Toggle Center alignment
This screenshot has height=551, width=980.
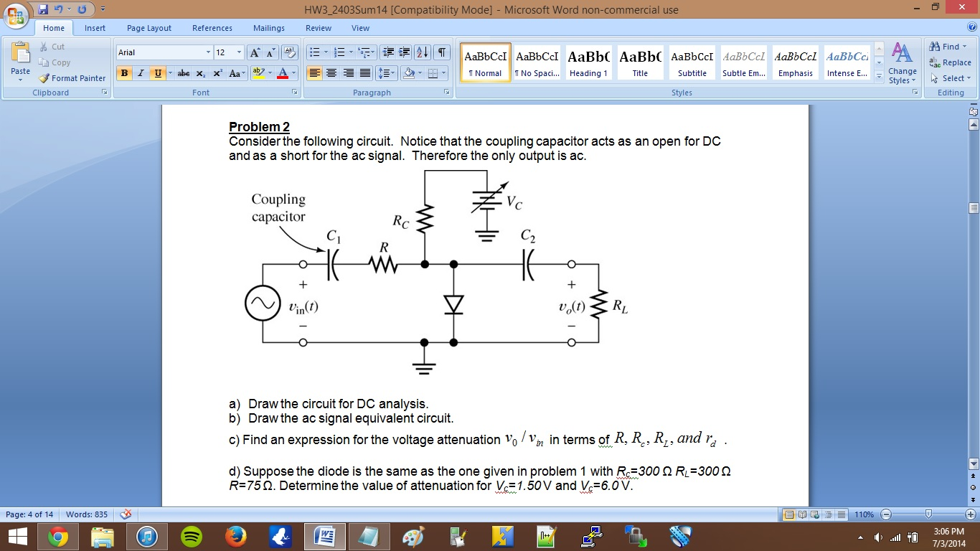coord(331,73)
